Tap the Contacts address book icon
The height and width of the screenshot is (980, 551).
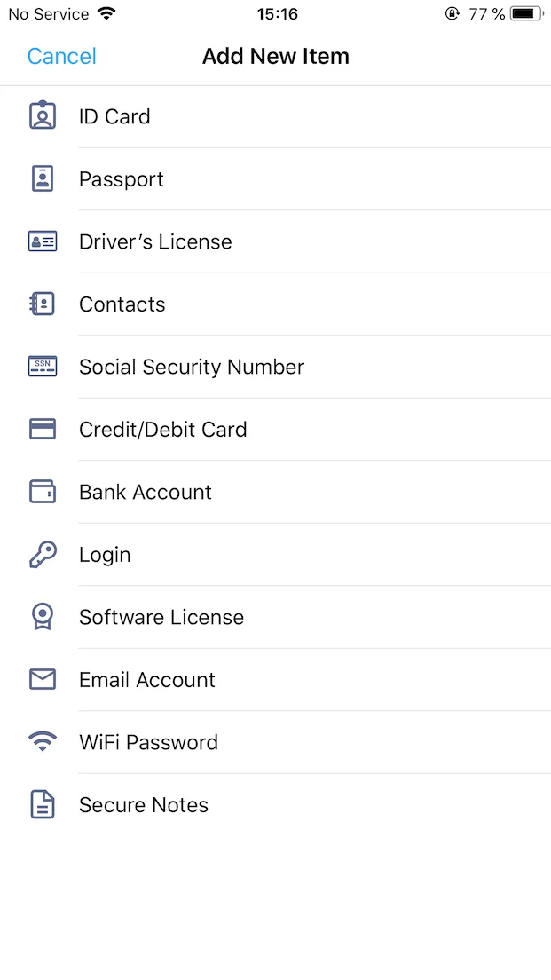tap(42, 304)
